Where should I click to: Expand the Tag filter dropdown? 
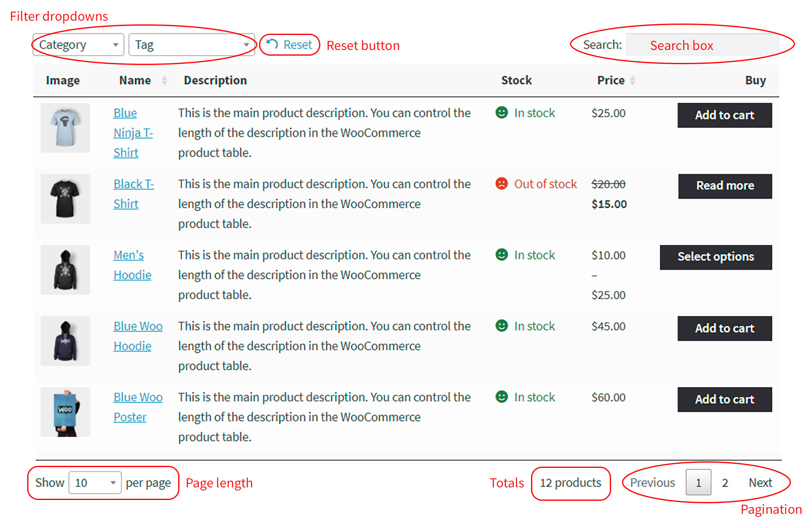[x=192, y=45]
